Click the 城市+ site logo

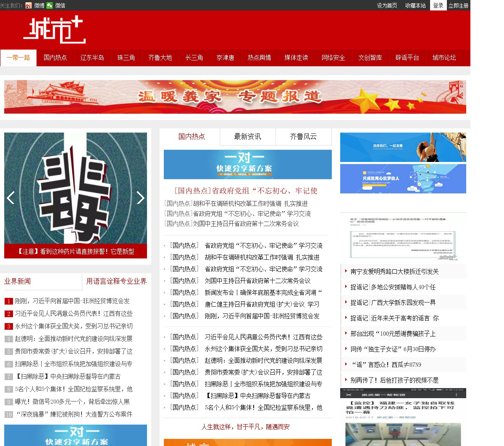point(55,30)
